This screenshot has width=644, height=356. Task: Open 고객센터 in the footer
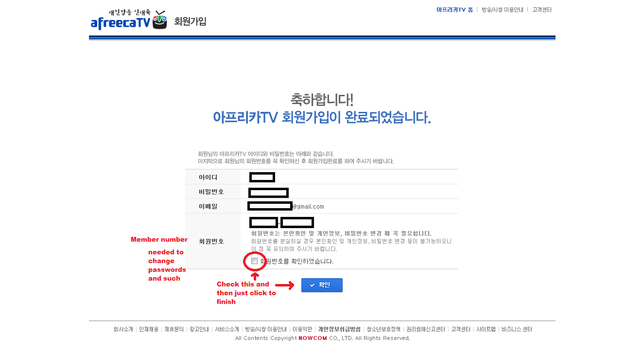click(461, 329)
